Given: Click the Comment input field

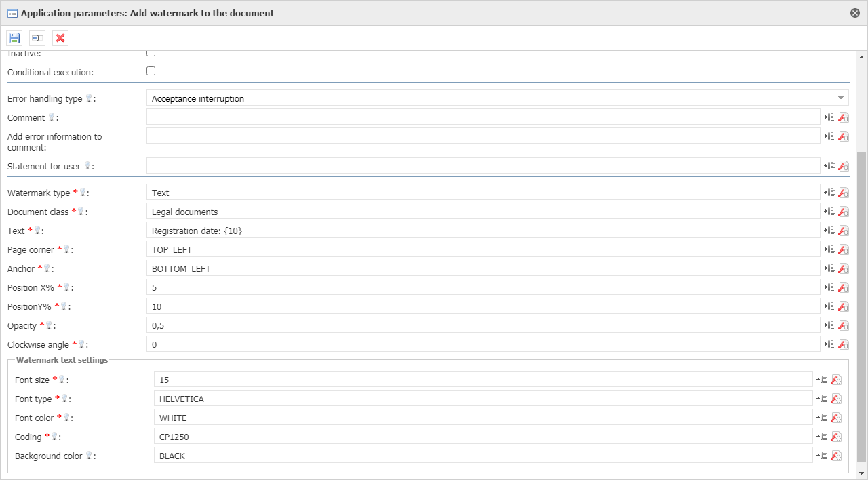Looking at the screenshot, I should tap(484, 117).
